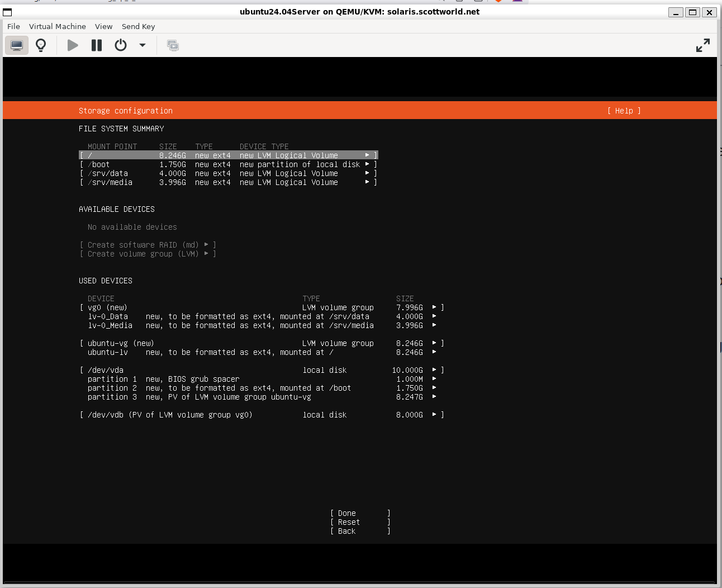Show virtual hardware details lightbulb icon
The height and width of the screenshot is (588, 722).
41,45
